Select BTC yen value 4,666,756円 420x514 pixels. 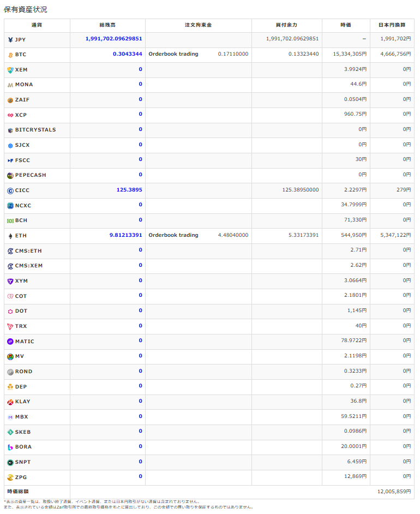pos(395,54)
